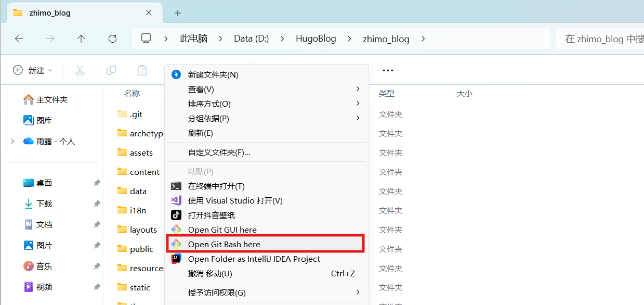The width and height of the screenshot is (644, 305).
Task: Click the Copy icon in toolbar
Action: [111, 70]
